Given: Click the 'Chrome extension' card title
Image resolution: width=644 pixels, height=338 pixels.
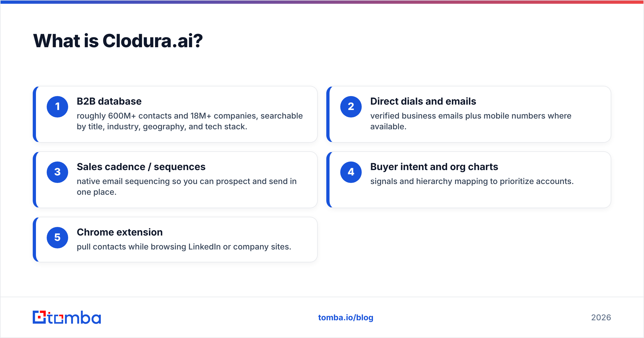Looking at the screenshot, I should pyautogui.click(x=120, y=232).
